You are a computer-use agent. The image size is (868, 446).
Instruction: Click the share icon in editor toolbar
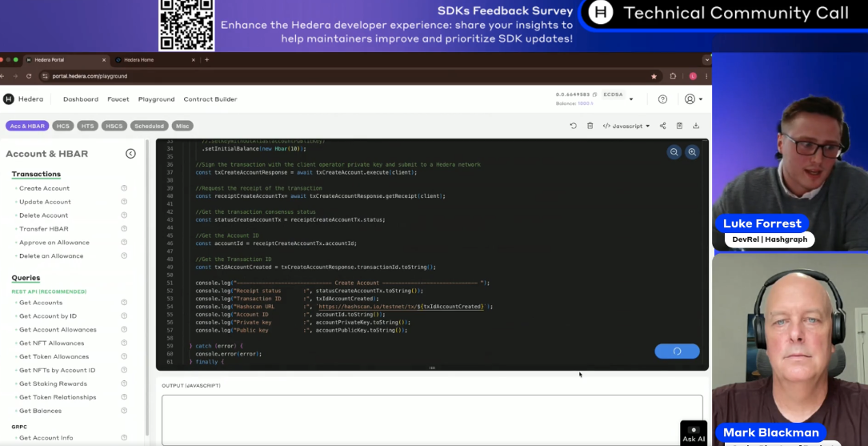tap(662, 126)
